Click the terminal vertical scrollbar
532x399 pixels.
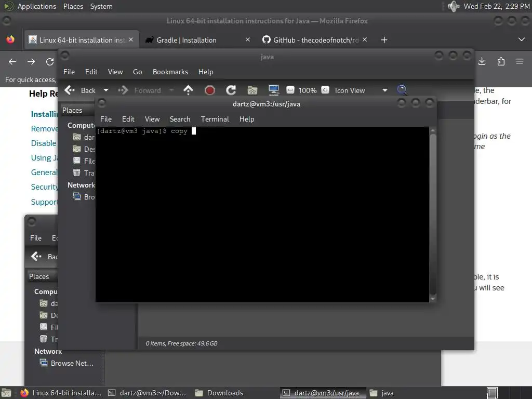tap(433, 214)
